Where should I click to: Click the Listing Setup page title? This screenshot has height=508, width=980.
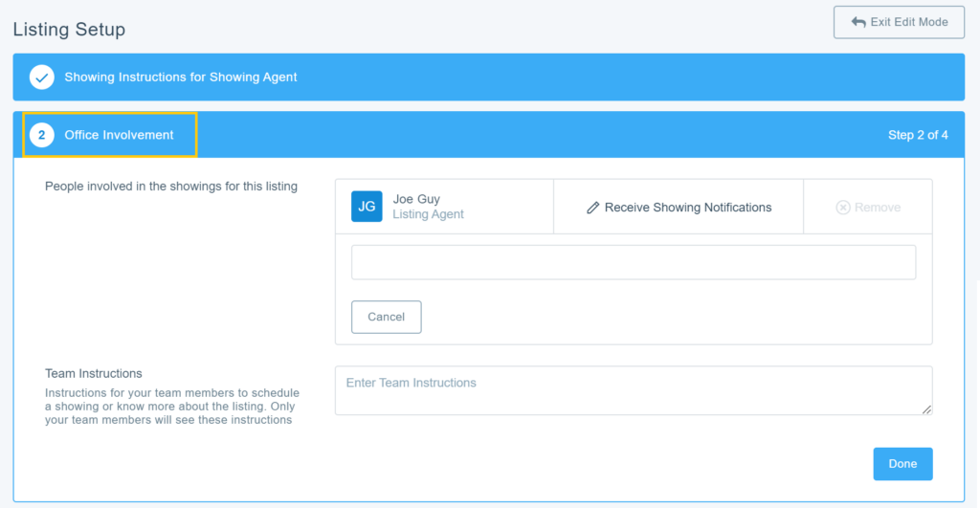coord(69,30)
